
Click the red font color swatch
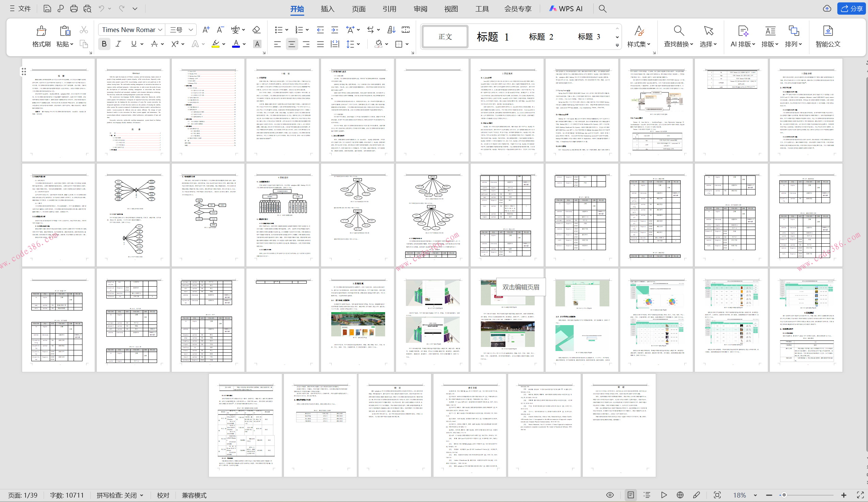(235, 44)
